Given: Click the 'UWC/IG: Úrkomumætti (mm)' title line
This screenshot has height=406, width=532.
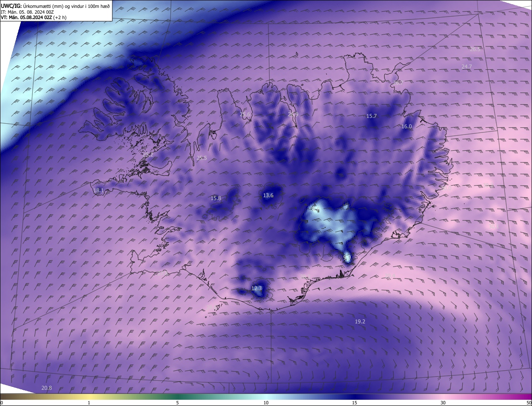Looking at the screenshot, I should 55,6.
